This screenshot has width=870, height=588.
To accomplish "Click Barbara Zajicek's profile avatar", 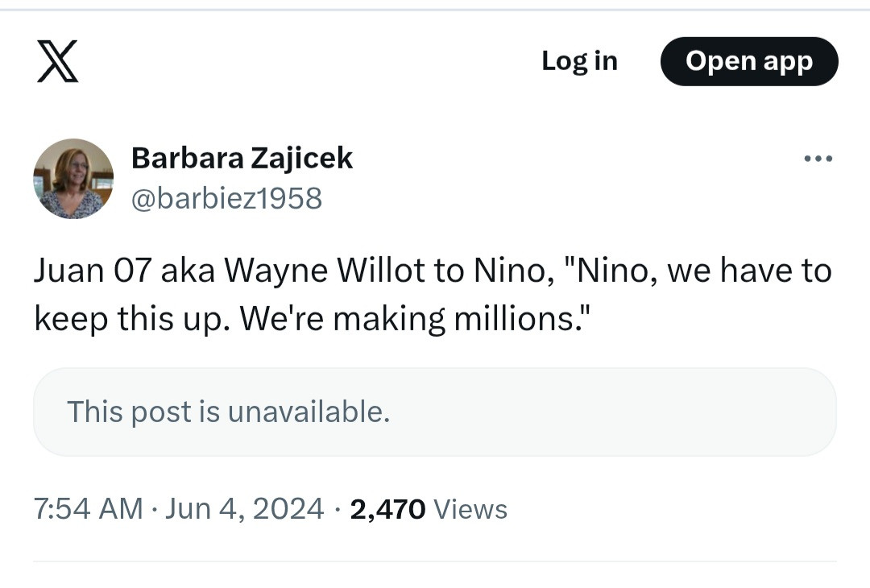I will tap(73, 179).
